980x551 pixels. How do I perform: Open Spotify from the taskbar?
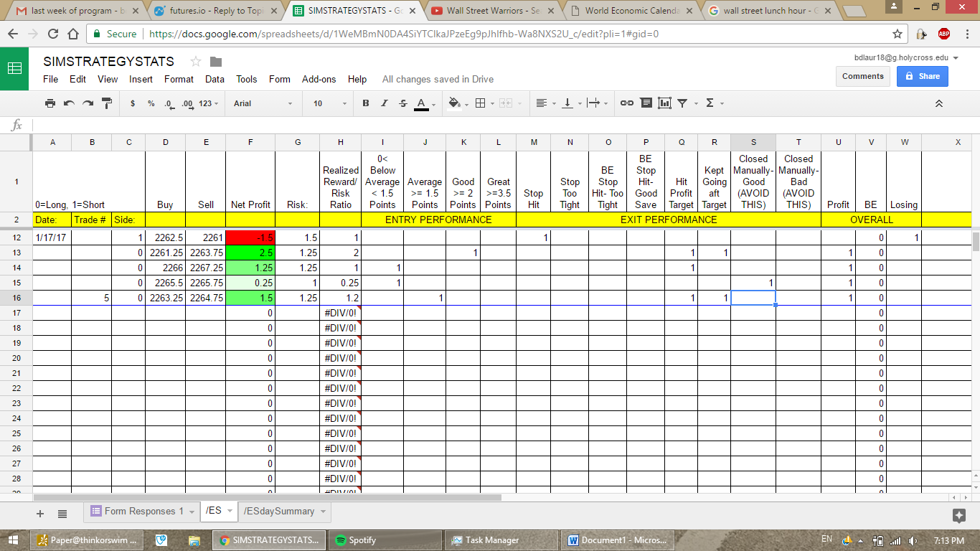(385, 540)
